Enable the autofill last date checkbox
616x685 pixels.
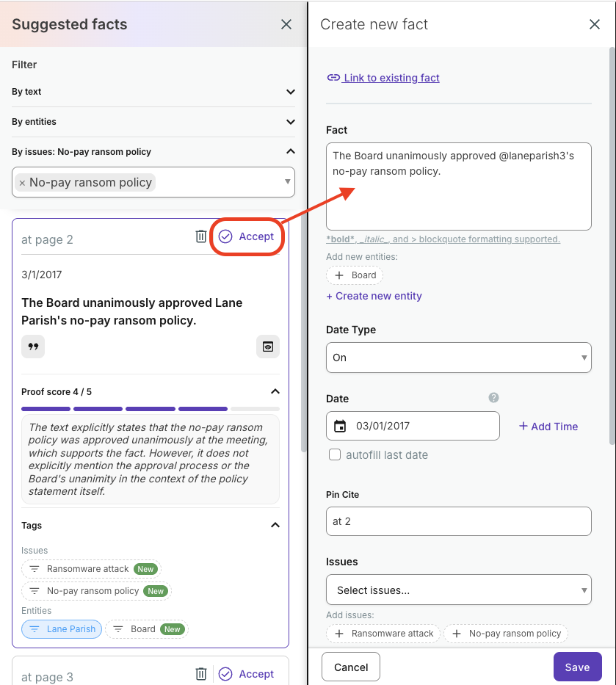[335, 454]
